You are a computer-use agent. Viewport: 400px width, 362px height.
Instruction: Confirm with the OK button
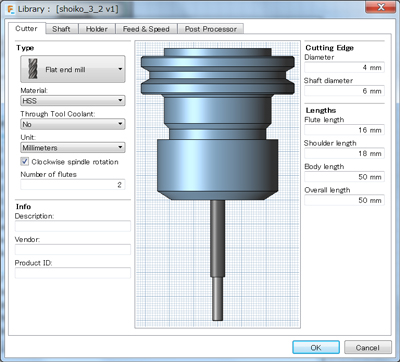[316, 347]
